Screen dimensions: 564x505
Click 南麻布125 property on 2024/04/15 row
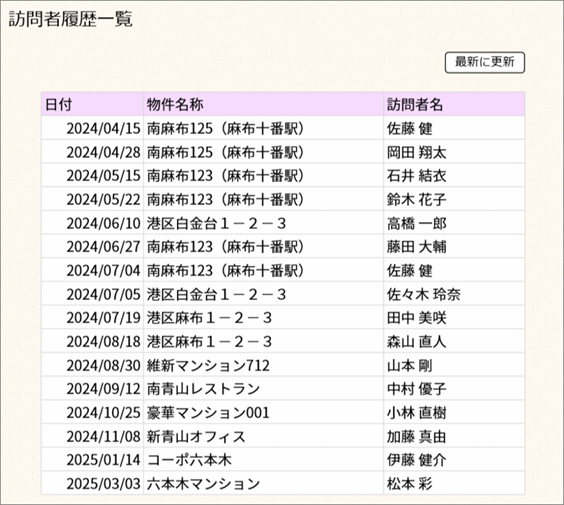coord(226,129)
